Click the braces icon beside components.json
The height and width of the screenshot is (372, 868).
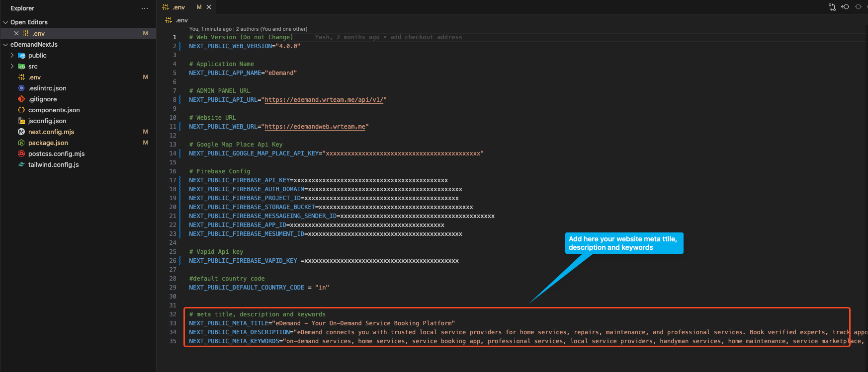click(x=21, y=110)
